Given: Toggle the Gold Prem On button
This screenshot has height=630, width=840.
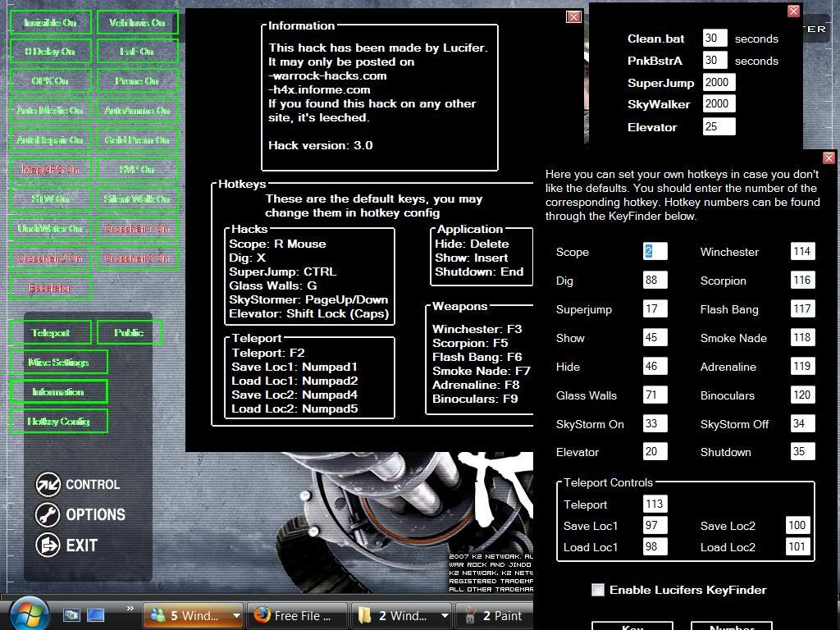Looking at the screenshot, I should [137, 139].
